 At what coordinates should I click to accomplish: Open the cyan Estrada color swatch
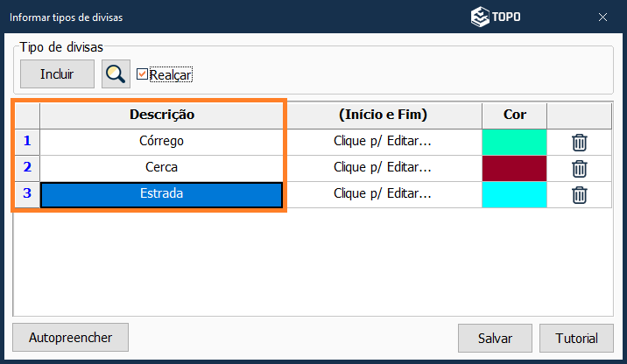tap(514, 194)
